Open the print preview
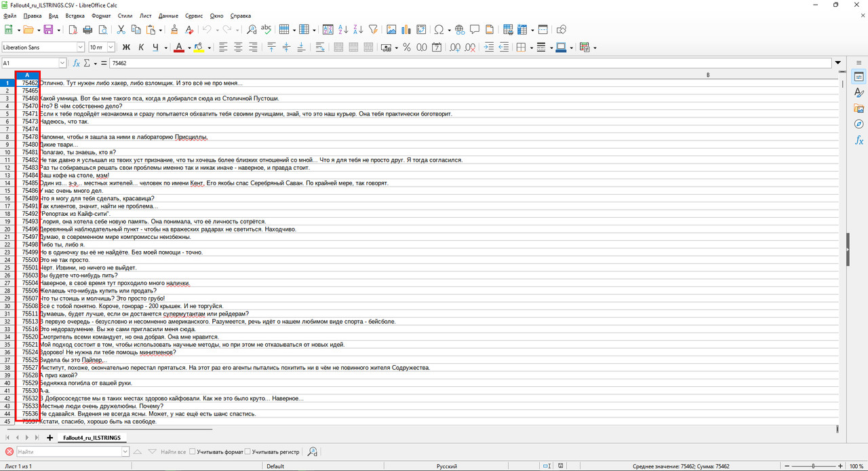 pos(102,30)
